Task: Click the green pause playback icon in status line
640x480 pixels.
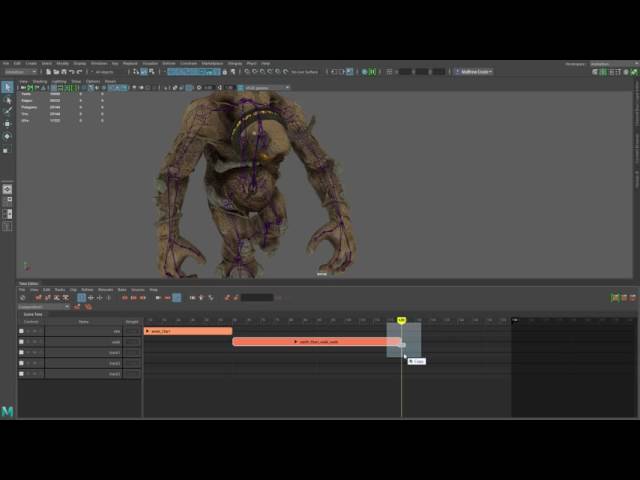Action: [372, 72]
